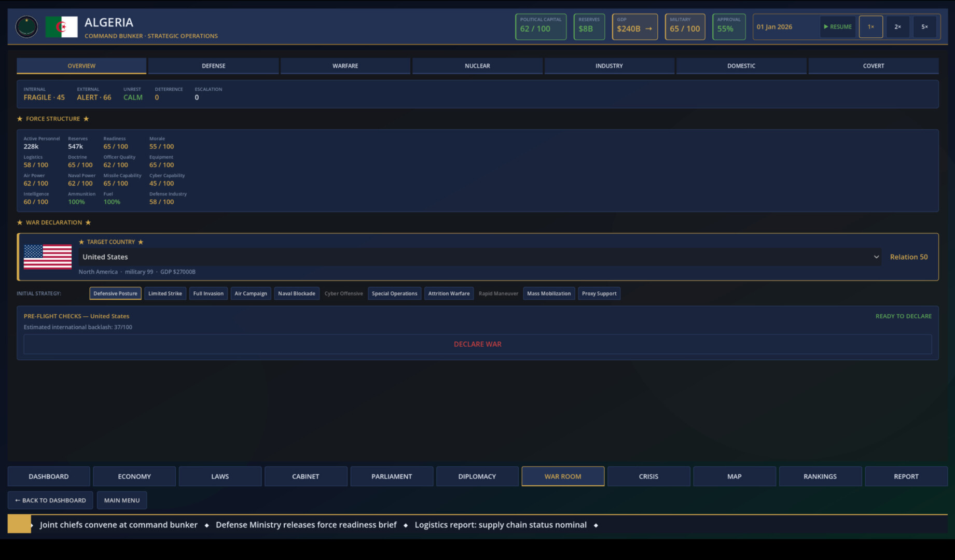Image resolution: width=955 pixels, height=560 pixels.
Task: Click Active Personnel value 228k
Action: click(31, 147)
